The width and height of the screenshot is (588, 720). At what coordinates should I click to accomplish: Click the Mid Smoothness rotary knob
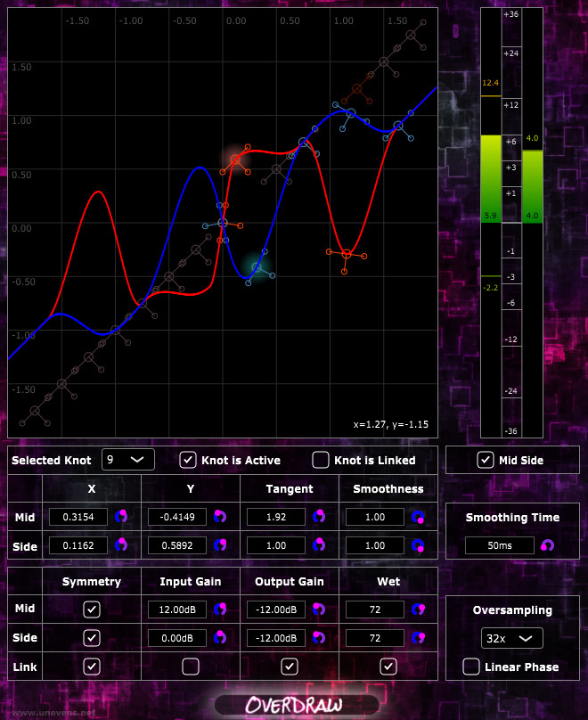tap(418, 517)
